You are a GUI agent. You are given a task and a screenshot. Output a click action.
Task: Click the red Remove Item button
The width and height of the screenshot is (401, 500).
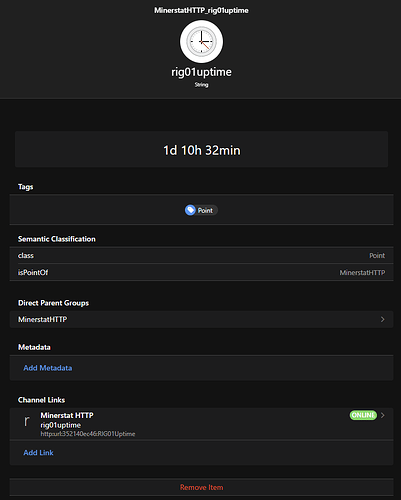pos(201,487)
